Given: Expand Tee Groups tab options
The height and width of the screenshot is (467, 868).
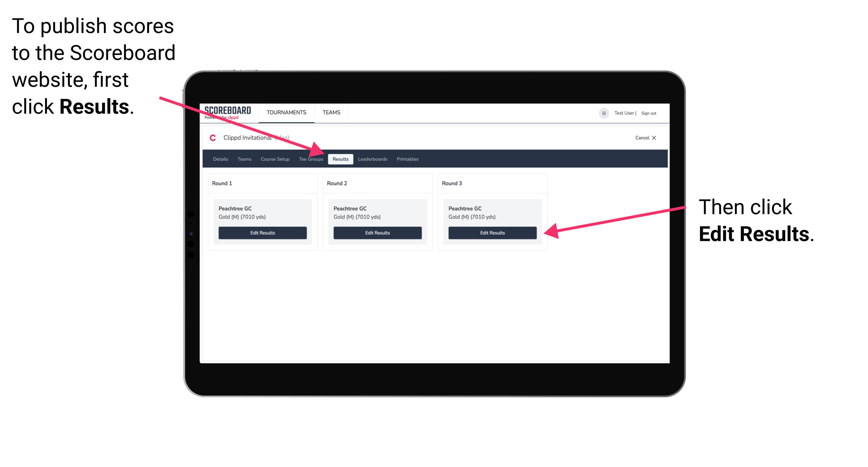Looking at the screenshot, I should pos(311,159).
